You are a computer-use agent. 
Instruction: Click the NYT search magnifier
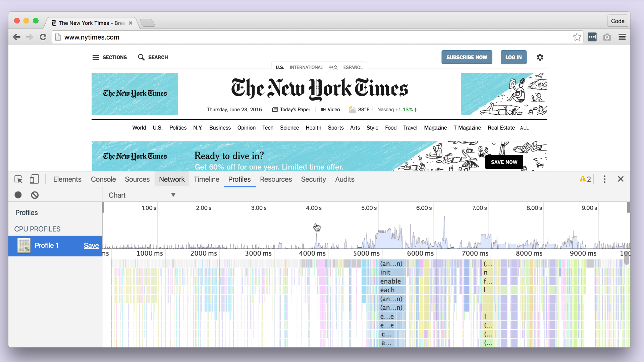[x=141, y=57]
